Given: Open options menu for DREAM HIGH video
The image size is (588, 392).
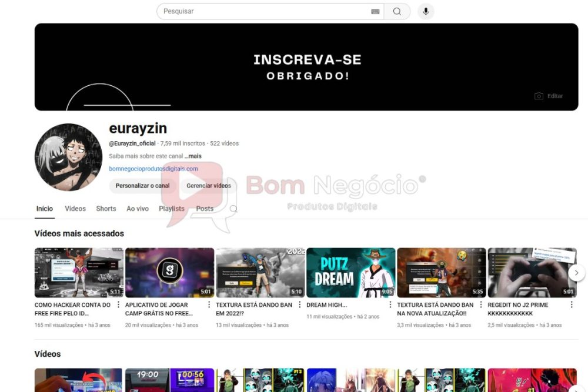Looking at the screenshot, I should [x=390, y=304].
